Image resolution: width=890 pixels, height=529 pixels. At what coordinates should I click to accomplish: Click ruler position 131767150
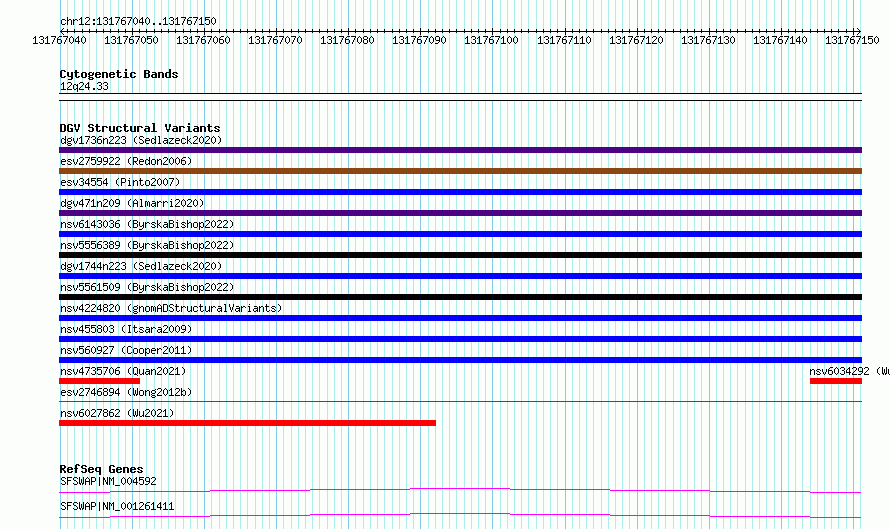coord(853,40)
